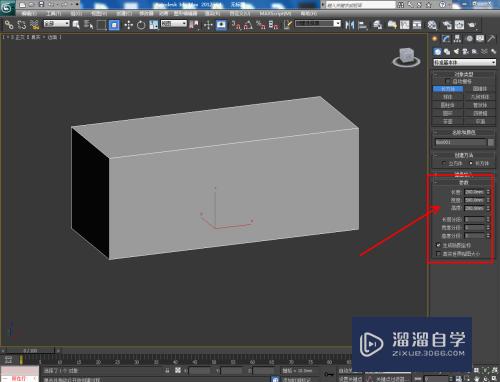Select the Cameras category icon
The width and height of the screenshot is (500, 382).
click(466, 52)
